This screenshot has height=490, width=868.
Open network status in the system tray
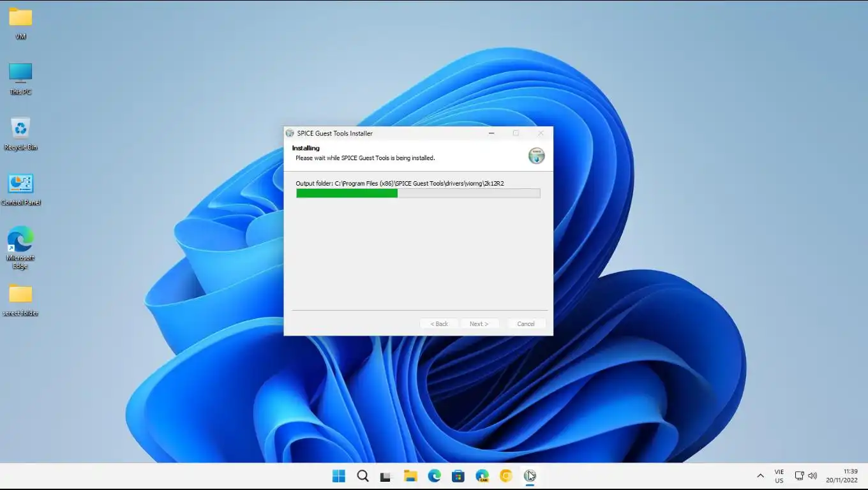(x=799, y=476)
